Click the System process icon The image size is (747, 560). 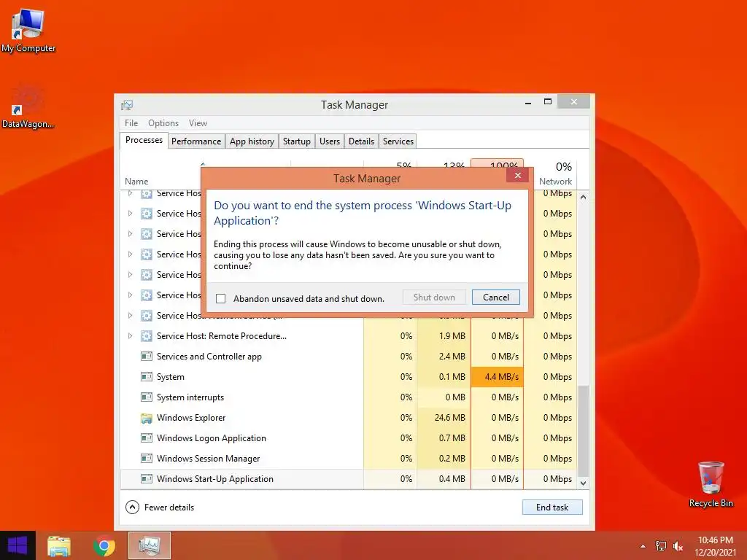(146, 377)
